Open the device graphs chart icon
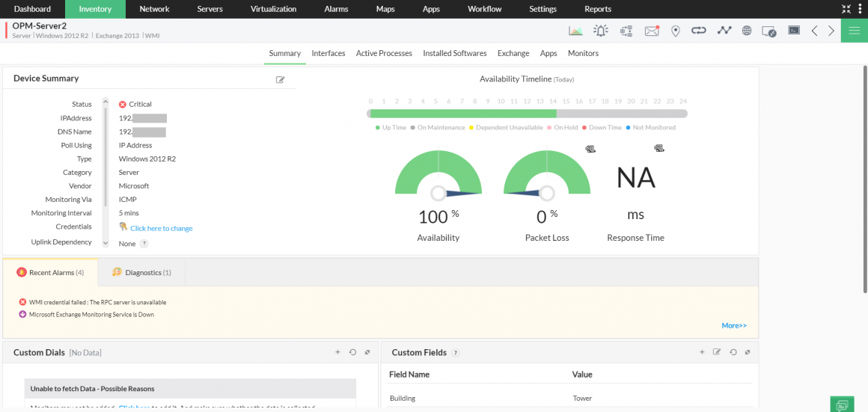This screenshot has height=412, width=868. [575, 31]
